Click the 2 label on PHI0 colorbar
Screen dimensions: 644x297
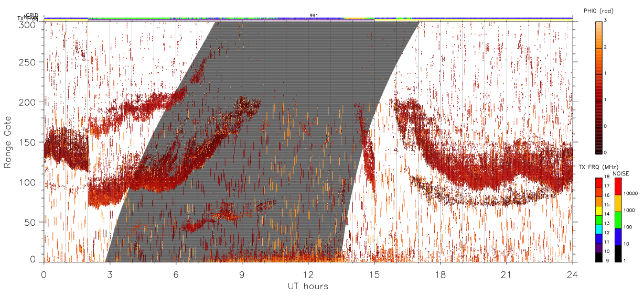(605, 48)
